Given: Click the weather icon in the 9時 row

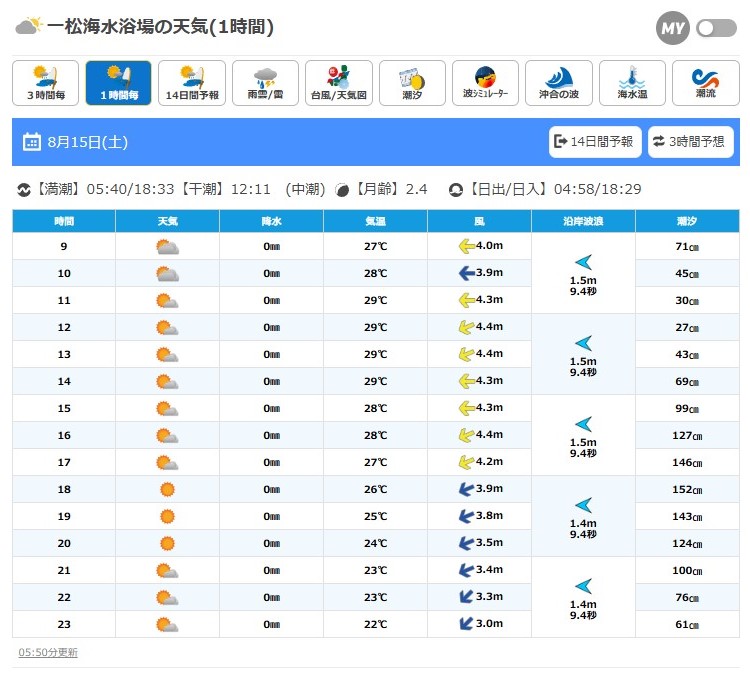Looking at the screenshot, I should (167, 247).
